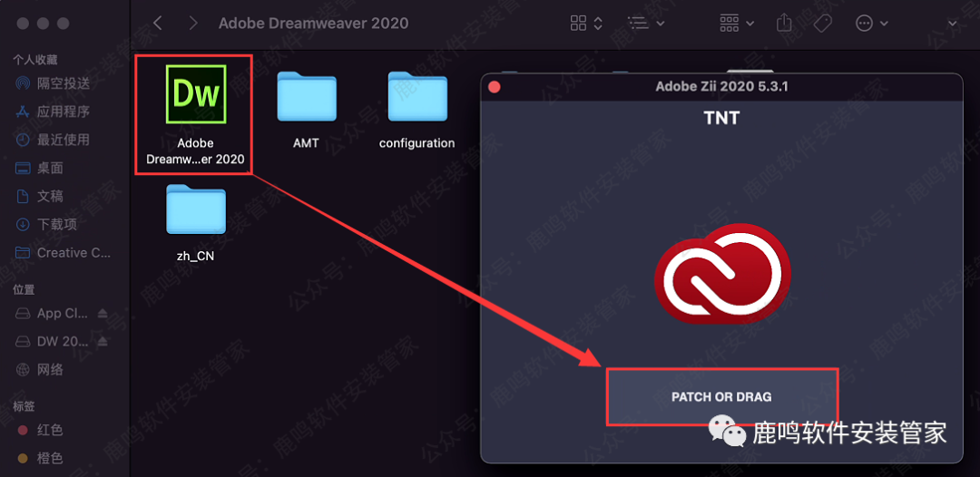Select the zh_CN folder
The height and width of the screenshot is (477, 980).
[196, 209]
